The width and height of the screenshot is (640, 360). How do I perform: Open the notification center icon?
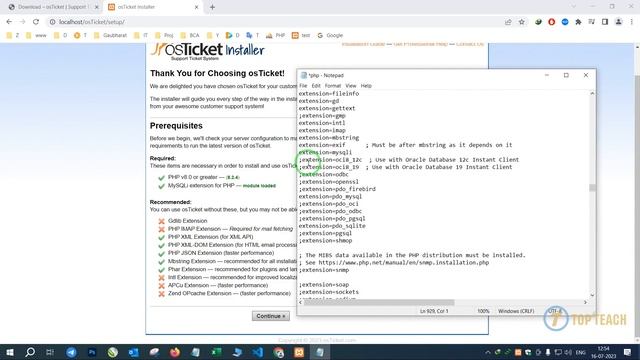628,352
